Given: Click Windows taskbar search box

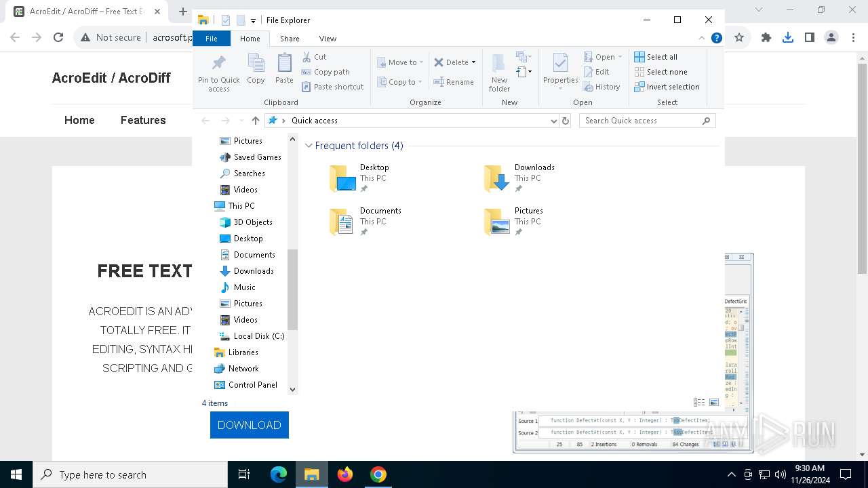Looking at the screenshot, I should pyautogui.click(x=130, y=474).
